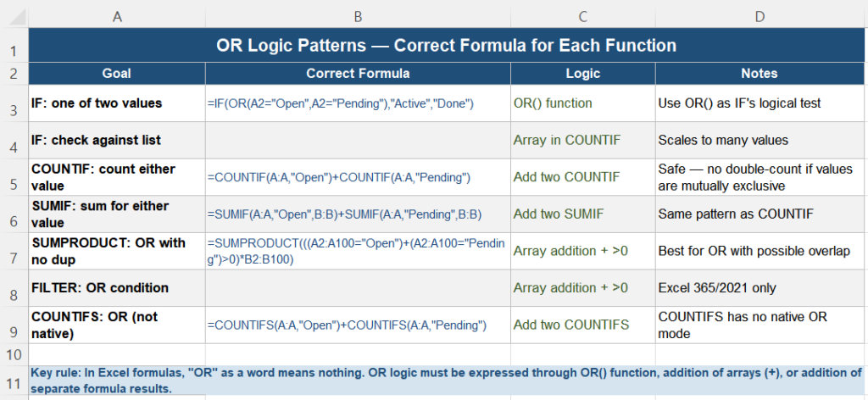868x400 pixels.
Task: Select column D header
Action: [759, 17]
